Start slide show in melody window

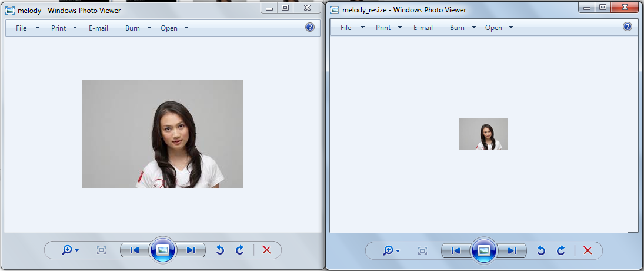pyautogui.click(x=163, y=250)
